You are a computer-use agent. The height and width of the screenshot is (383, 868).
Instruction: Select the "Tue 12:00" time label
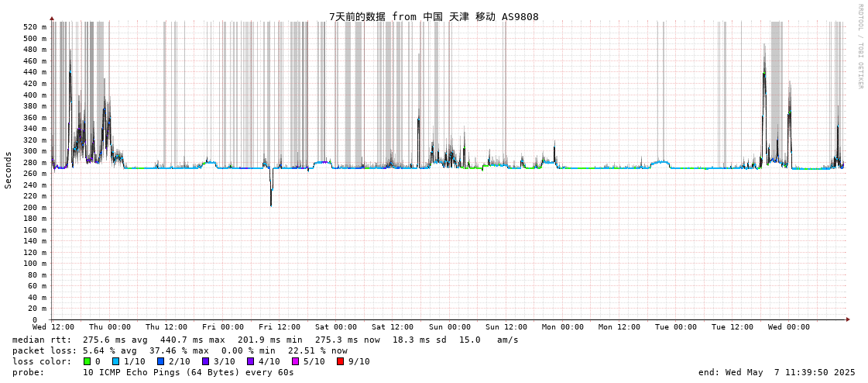(732, 327)
